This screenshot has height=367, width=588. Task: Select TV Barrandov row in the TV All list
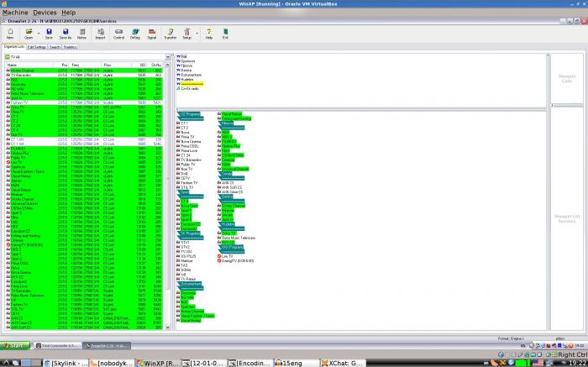(x=84, y=75)
